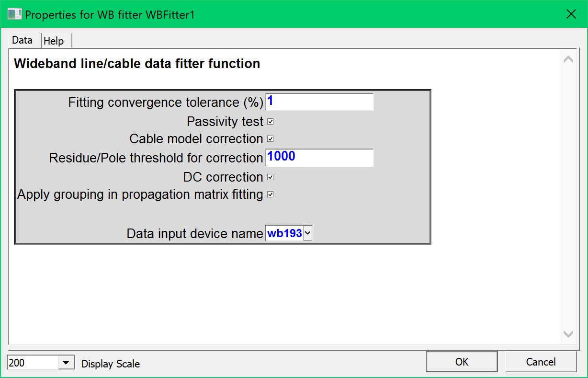Disable Cable model correction checkbox
Image resolution: width=588 pixels, height=378 pixels.
(x=270, y=139)
